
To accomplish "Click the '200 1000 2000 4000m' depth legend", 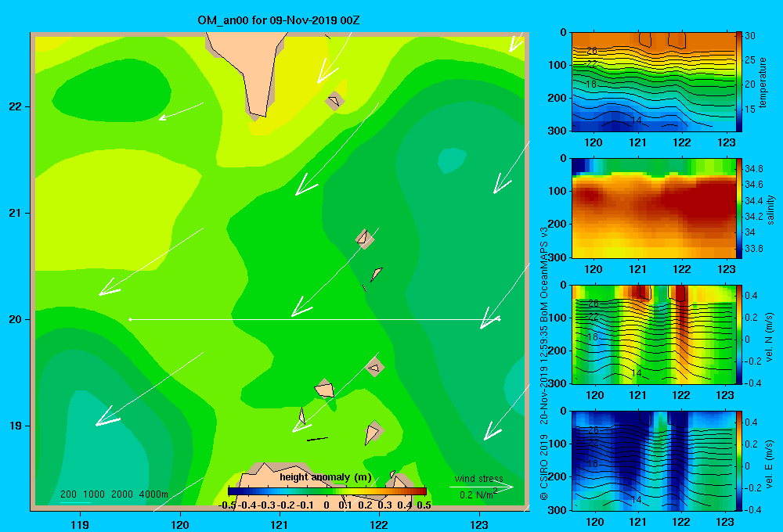I will pos(114,494).
